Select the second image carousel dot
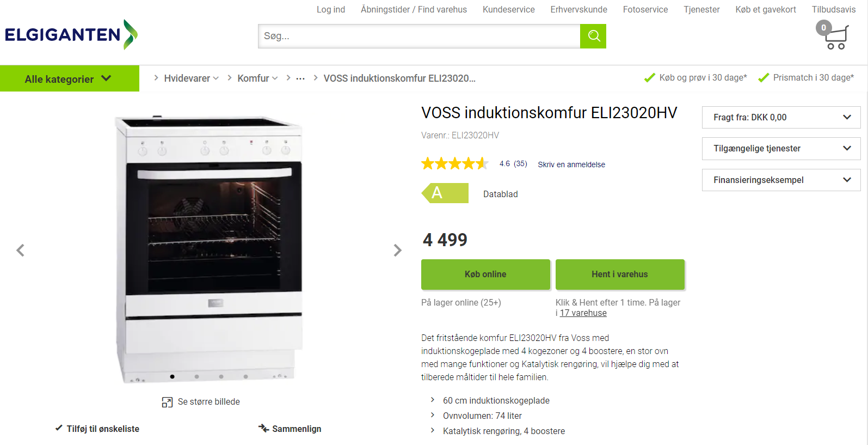868x445 pixels. click(x=196, y=376)
